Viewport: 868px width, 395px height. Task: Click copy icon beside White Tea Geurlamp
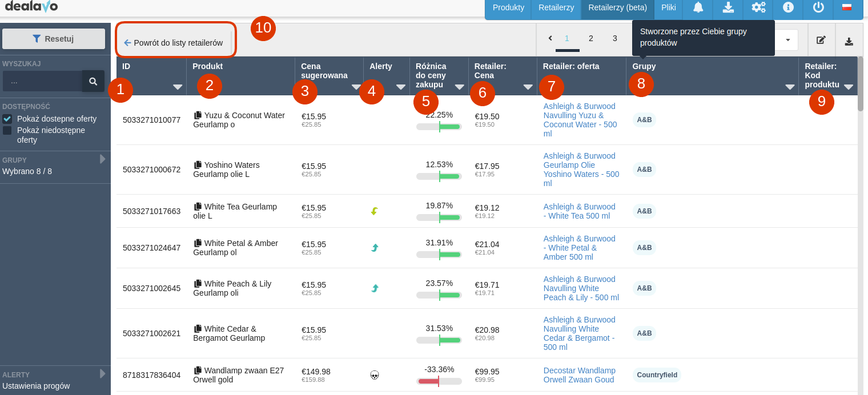[198, 207]
